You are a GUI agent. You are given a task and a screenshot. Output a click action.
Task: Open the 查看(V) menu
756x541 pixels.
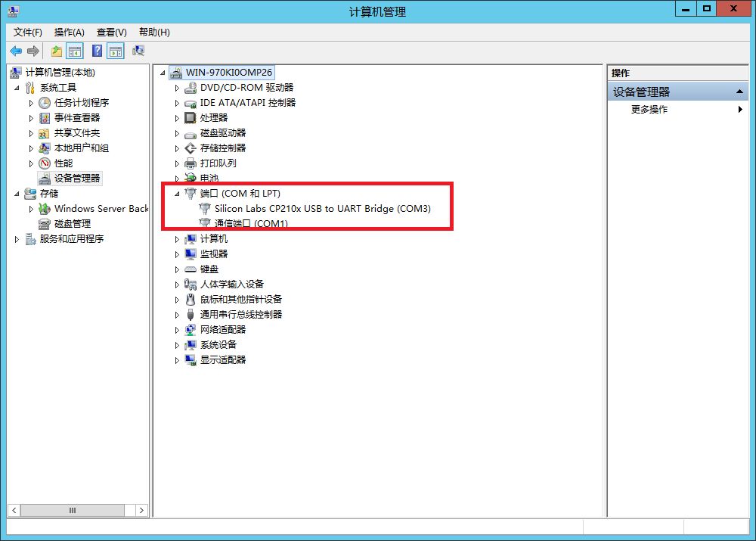[x=111, y=33]
